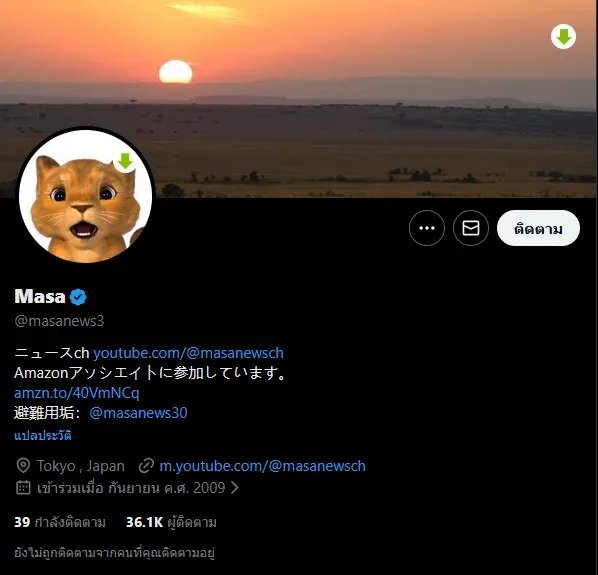Open m.youtube.com/@masanewsch website link
Screen dimensions: 598x575
pyautogui.click(x=262, y=466)
